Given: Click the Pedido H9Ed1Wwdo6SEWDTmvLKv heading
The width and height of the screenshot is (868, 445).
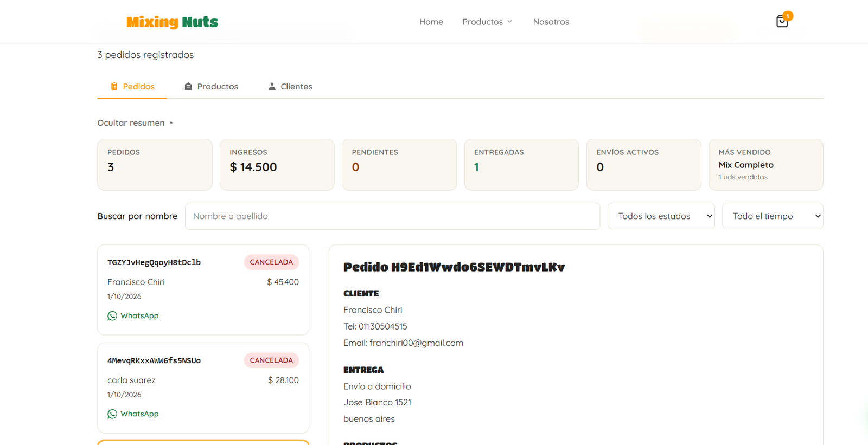Looking at the screenshot, I should click(454, 267).
